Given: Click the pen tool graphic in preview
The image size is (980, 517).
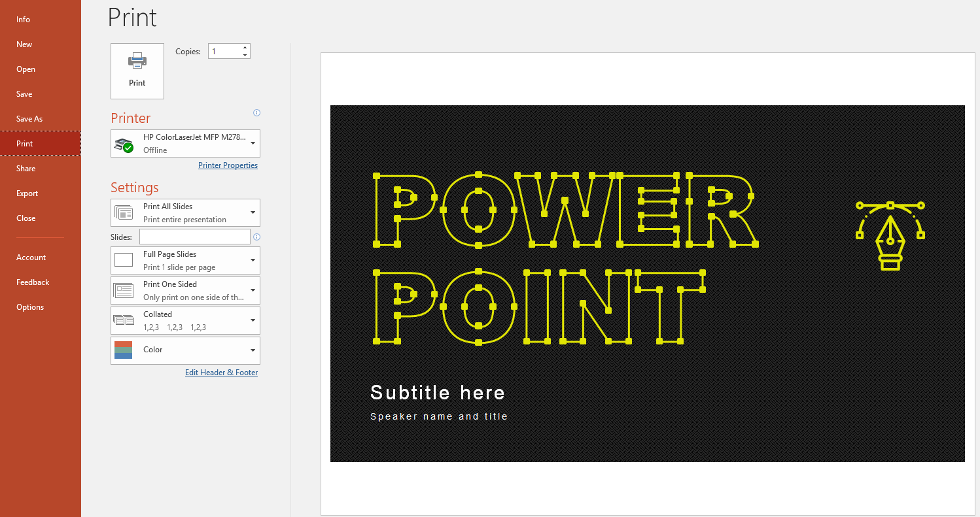Looking at the screenshot, I should pyautogui.click(x=890, y=235).
